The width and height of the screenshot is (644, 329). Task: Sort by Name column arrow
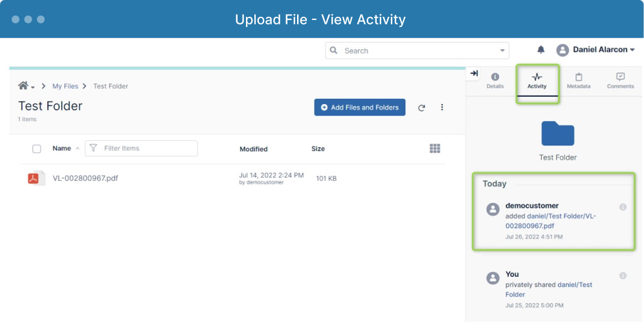click(x=77, y=149)
